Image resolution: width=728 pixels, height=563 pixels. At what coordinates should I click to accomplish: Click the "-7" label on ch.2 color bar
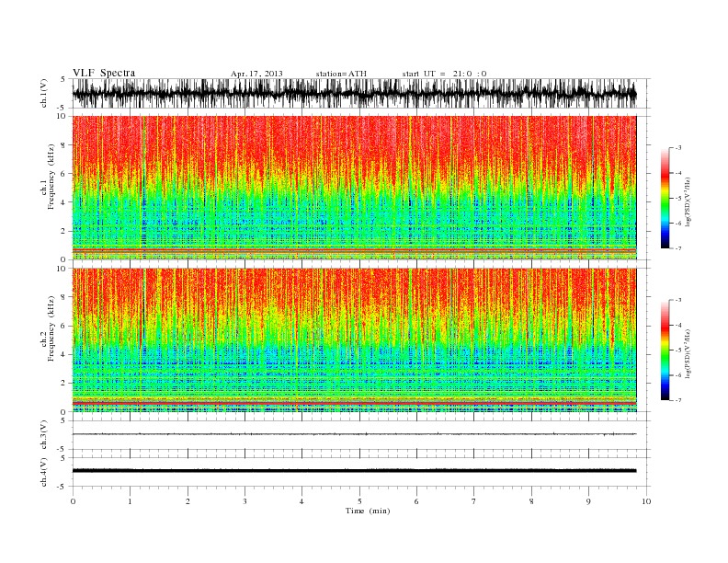tap(678, 400)
